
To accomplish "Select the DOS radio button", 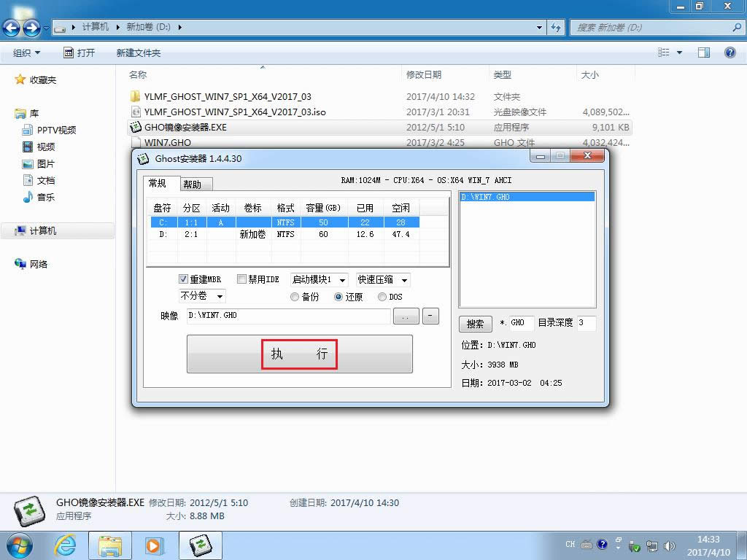I will point(382,297).
